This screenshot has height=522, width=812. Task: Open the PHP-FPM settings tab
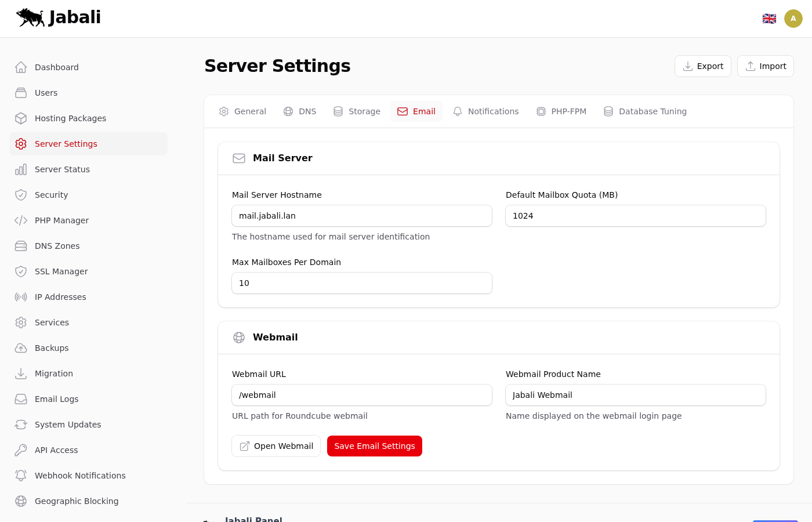pos(561,111)
